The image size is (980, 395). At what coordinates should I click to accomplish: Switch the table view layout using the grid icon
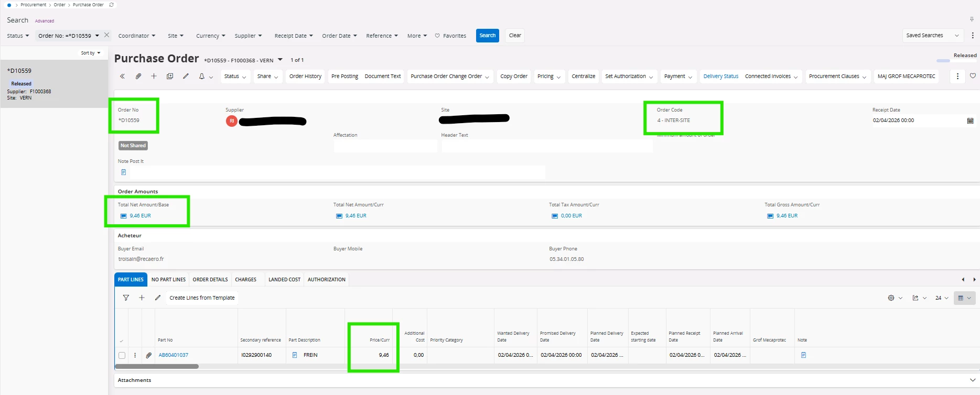point(964,298)
